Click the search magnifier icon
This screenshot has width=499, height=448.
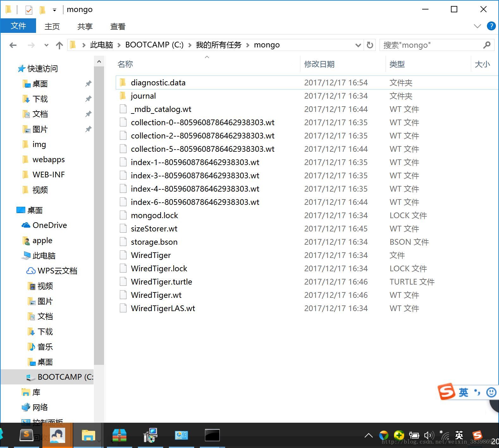487,45
